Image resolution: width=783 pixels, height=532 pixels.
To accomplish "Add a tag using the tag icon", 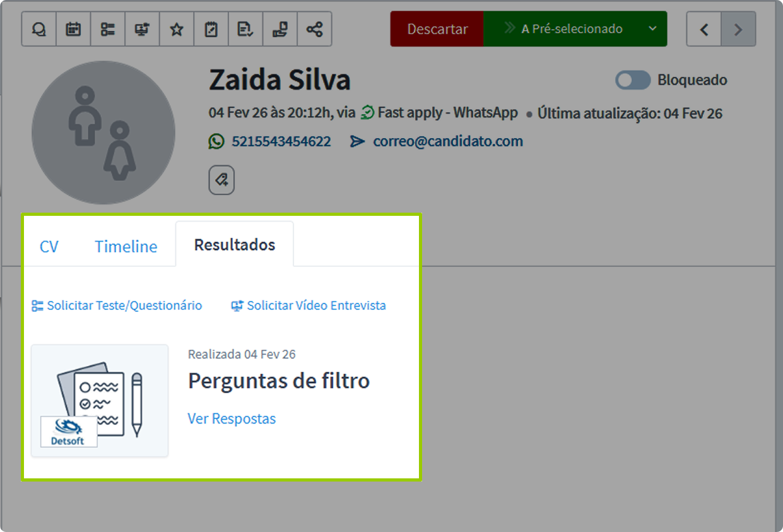I will click(221, 180).
